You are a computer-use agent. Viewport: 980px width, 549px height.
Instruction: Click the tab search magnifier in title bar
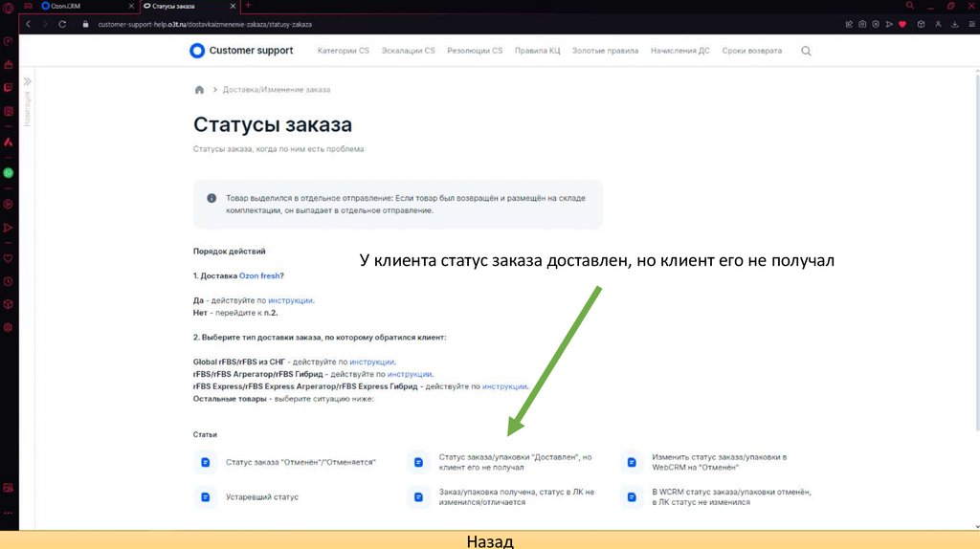(910, 6)
